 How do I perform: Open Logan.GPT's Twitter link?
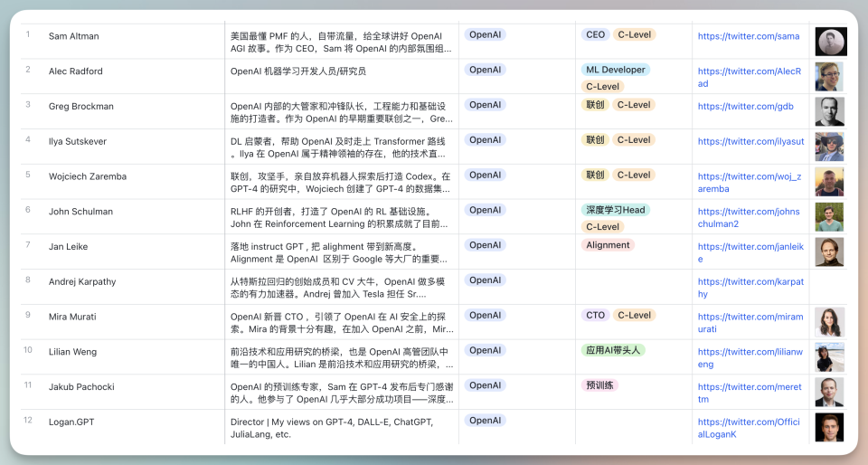749,428
